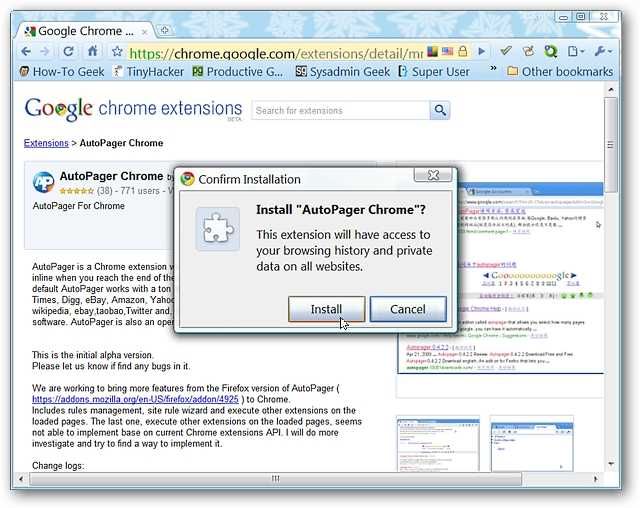Cancel the extension installation
Viewport: 640px width, 508px height.
coord(407,309)
